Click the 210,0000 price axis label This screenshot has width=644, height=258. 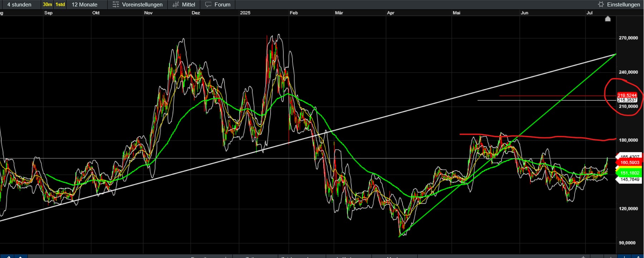[629, 106]
